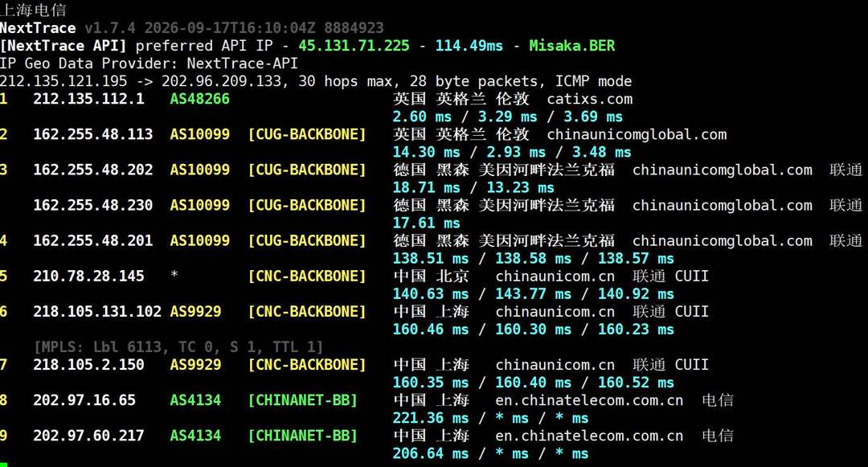This screenshot has height=467, width=868.
Task: Click the API IP address 45.131.71.225
Action: [354, 45]
